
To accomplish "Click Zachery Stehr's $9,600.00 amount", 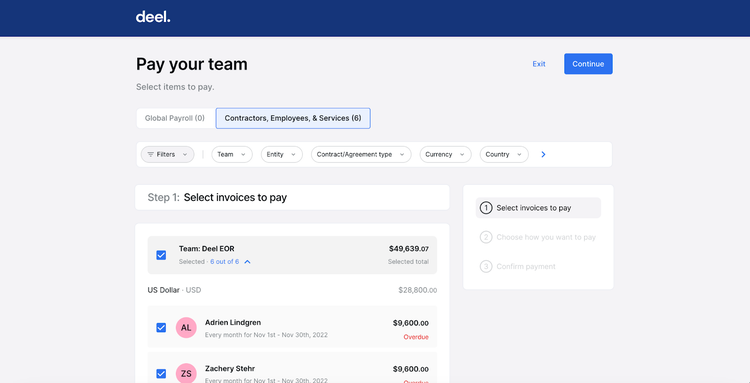I will click(411, 369).
